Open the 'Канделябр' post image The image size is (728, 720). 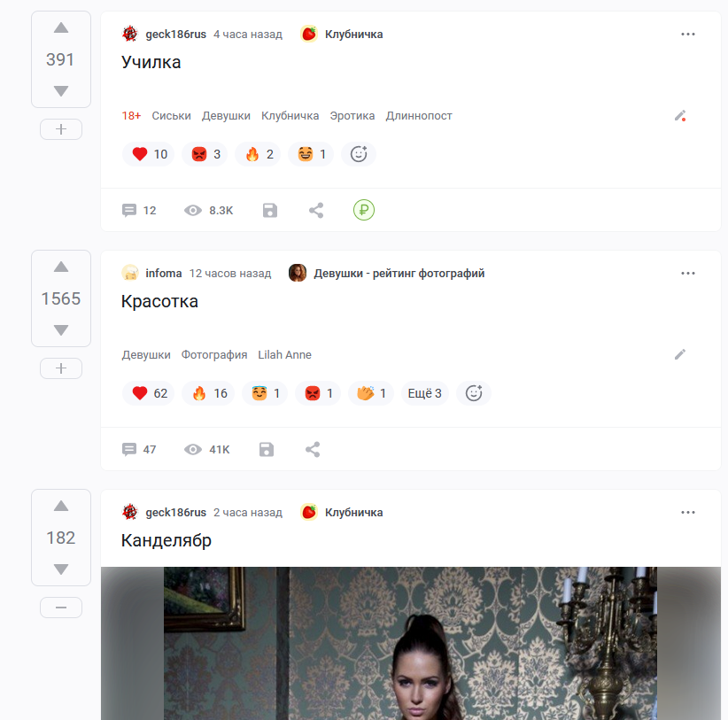[x=410, y=644]
